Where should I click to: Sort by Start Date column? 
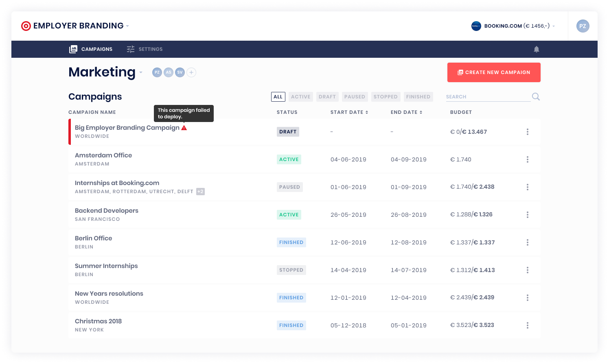[349, 112]
